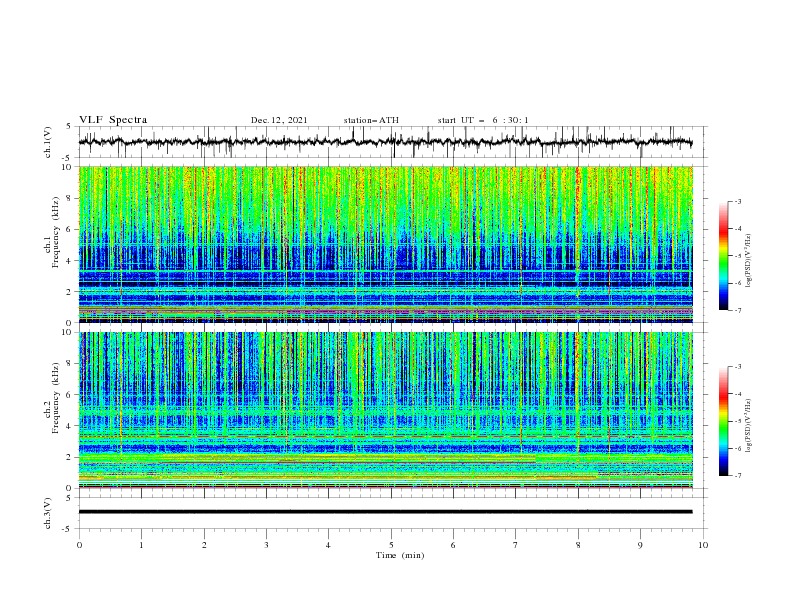The height and width of the screenshot is (612, 792).
Task: Click time-axis tick label "7"
Action: point(516,545)
